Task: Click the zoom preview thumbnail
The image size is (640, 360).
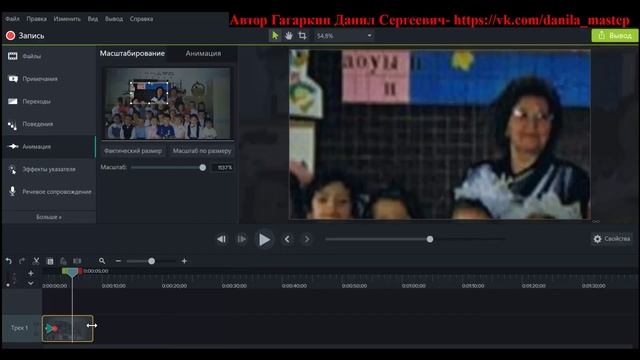Action: click(x=167, y=104)
